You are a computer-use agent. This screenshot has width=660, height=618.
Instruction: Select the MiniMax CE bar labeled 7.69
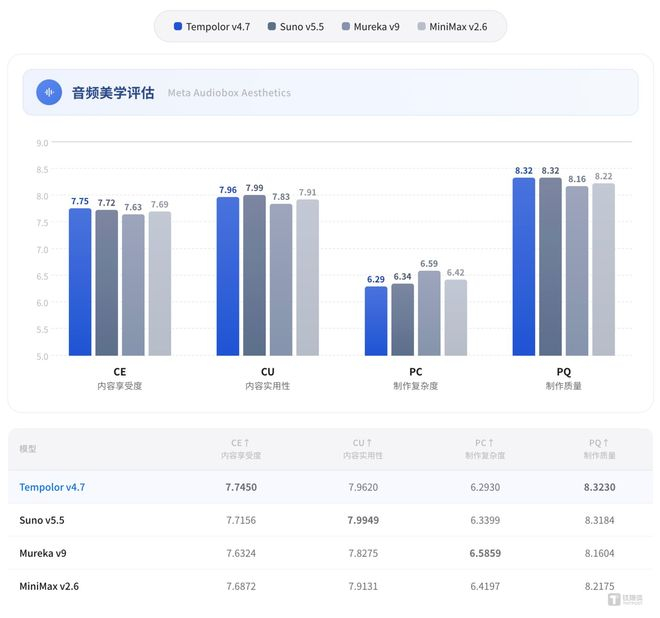pos(160,284)
